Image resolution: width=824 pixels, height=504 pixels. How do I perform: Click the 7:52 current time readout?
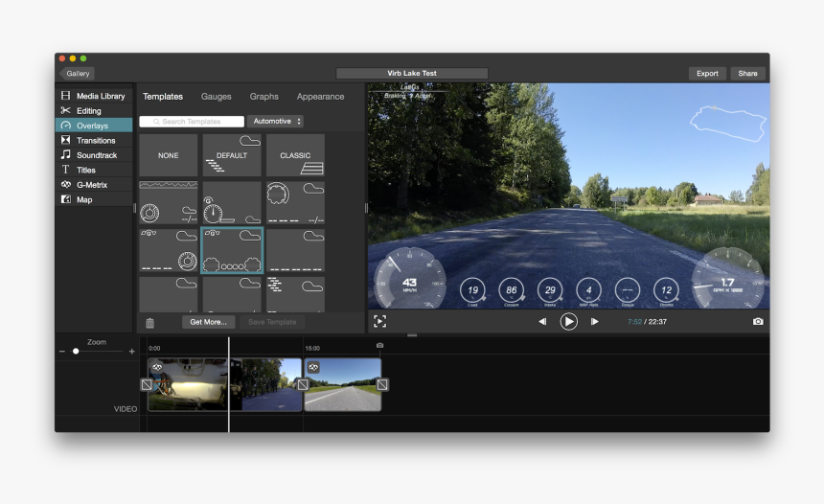(x=634, y=322)
